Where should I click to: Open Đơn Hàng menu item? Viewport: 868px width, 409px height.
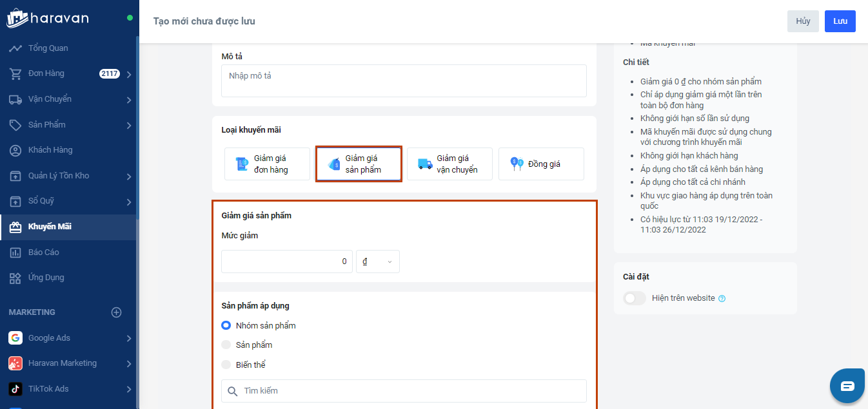point(68,74)
